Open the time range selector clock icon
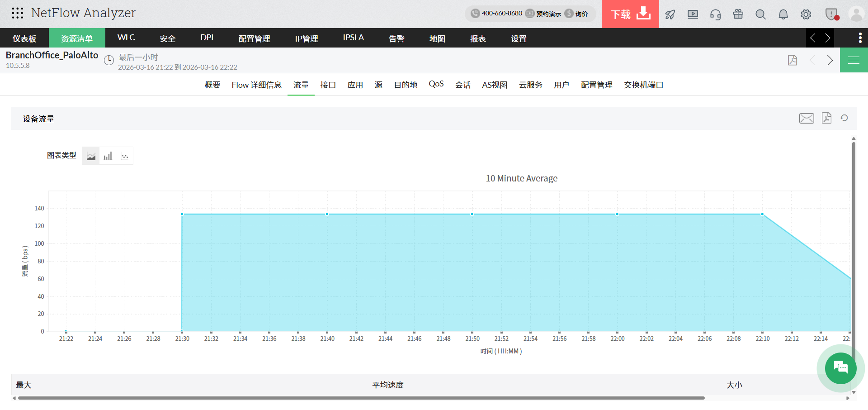 (x=108, y=60)
